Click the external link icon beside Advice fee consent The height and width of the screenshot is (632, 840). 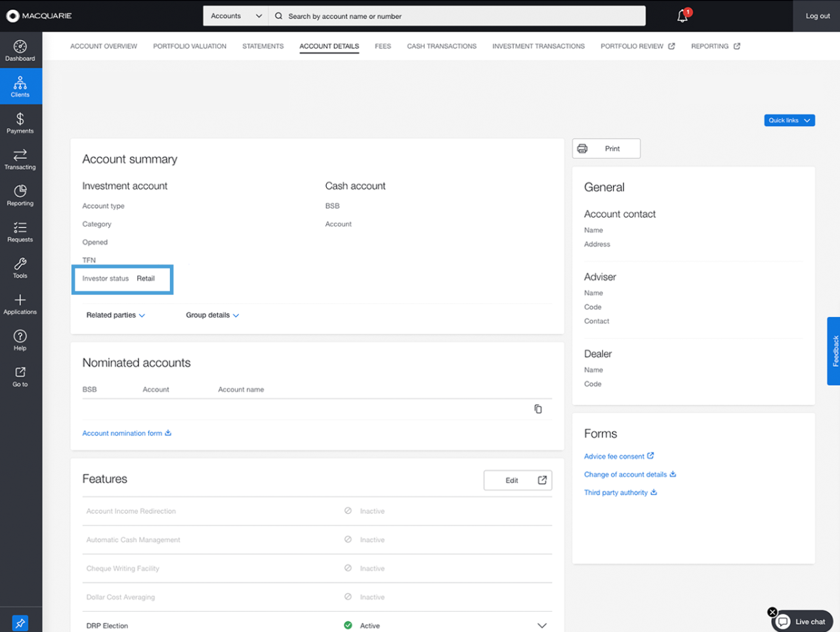click(x=650, y=455)
